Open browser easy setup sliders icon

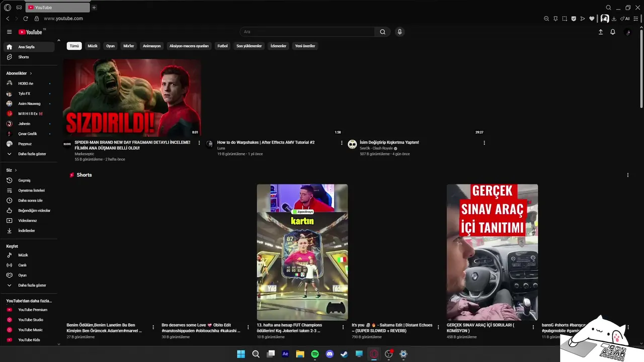636,19
